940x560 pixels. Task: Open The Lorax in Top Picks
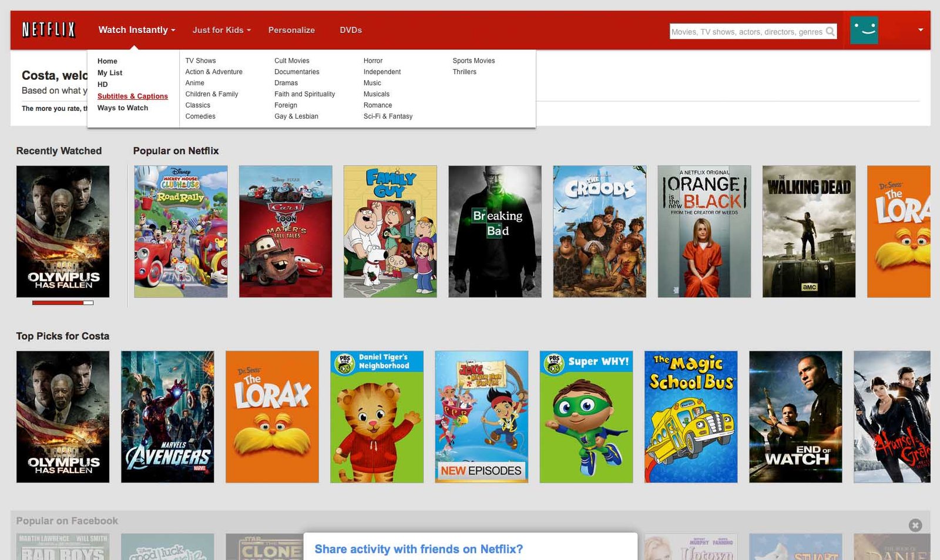click(272, 417)
